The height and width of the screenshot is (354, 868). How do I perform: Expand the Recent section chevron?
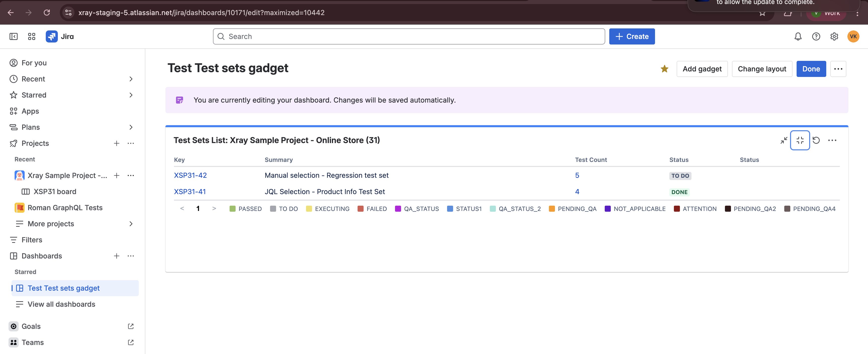pos(131,79)
